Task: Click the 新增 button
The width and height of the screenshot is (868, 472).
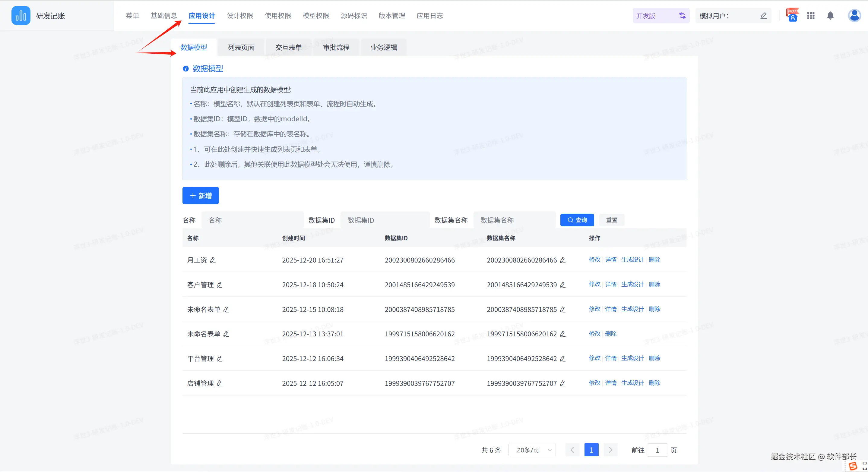Action: click(201, 196)
